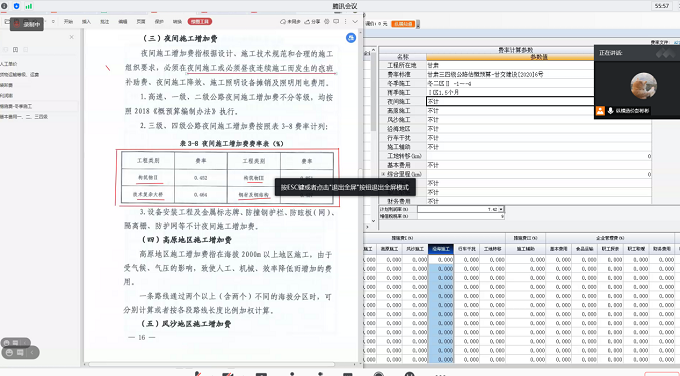Select the 人工单价 bookmark entry
This screenshot has height=376, width=680.
9,64
